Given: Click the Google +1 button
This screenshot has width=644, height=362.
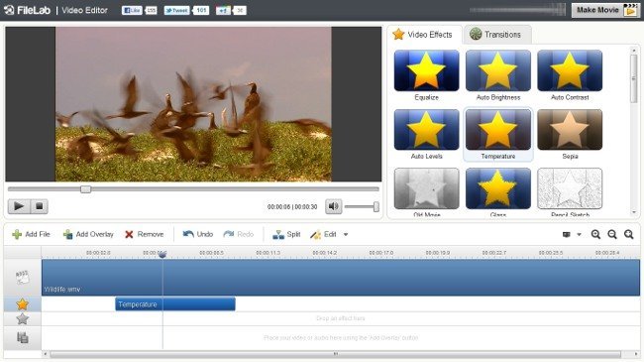Looking at the screenshot, I should point(223,10).
